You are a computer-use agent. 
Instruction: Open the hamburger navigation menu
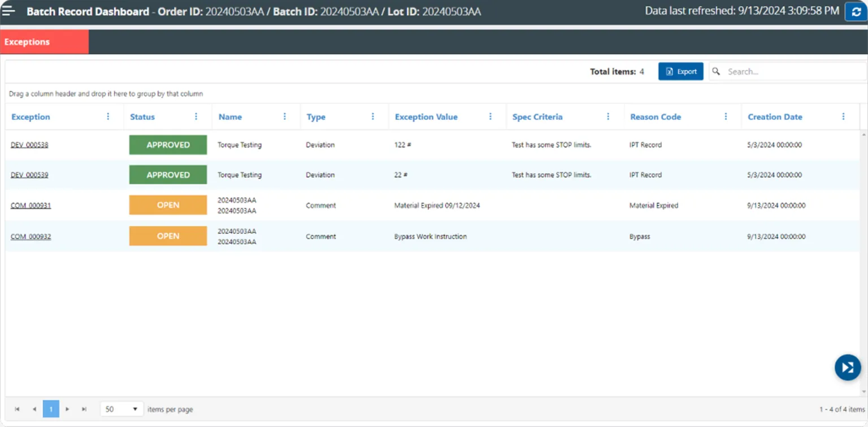(x=9, y=11)
